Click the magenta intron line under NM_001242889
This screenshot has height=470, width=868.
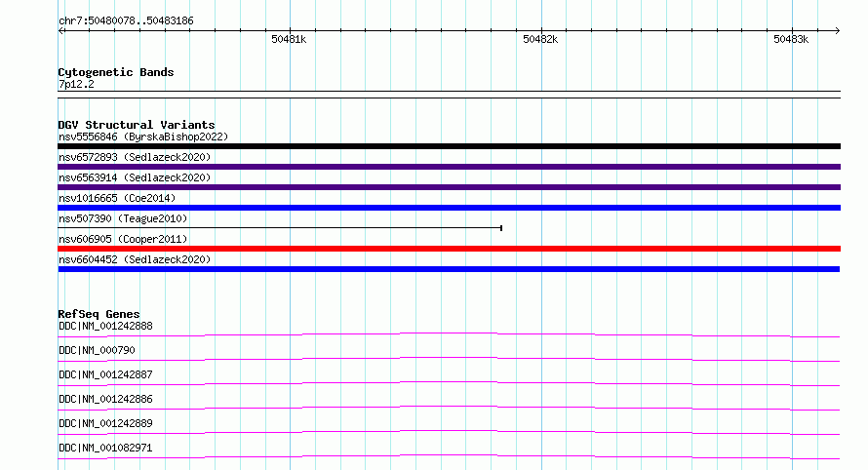tap(449, 431)
